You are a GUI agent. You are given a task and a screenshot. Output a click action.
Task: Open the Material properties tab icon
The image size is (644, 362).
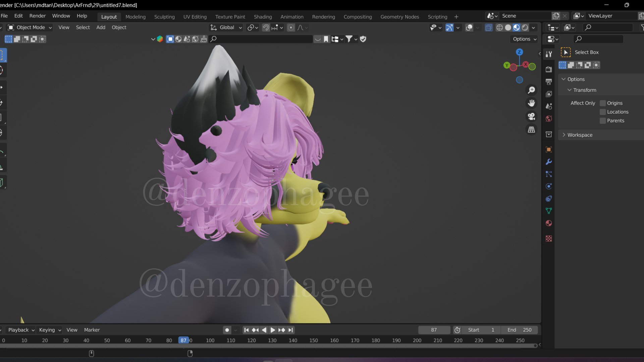pyautogui.click(x=549, y=223)
